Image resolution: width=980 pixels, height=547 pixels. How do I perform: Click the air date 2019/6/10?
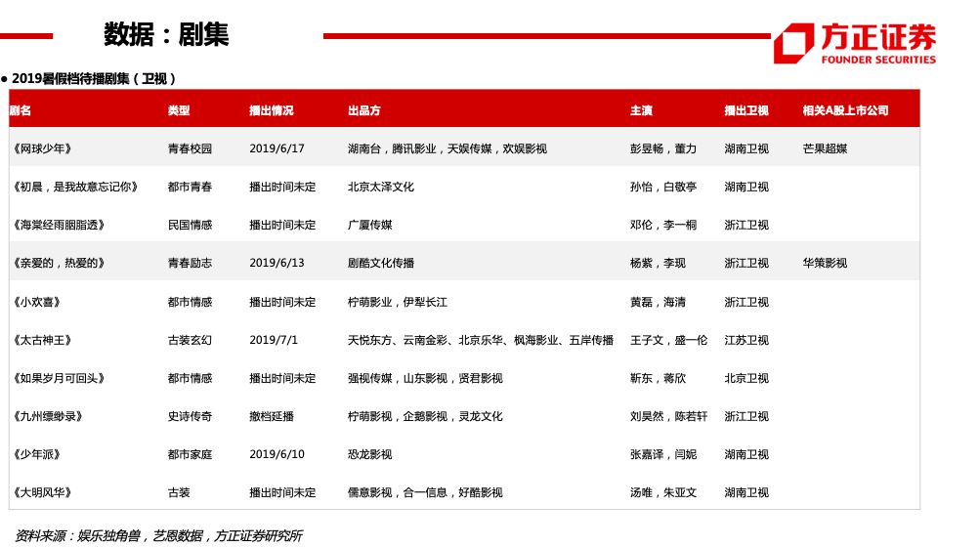click(x=277, y=454)
